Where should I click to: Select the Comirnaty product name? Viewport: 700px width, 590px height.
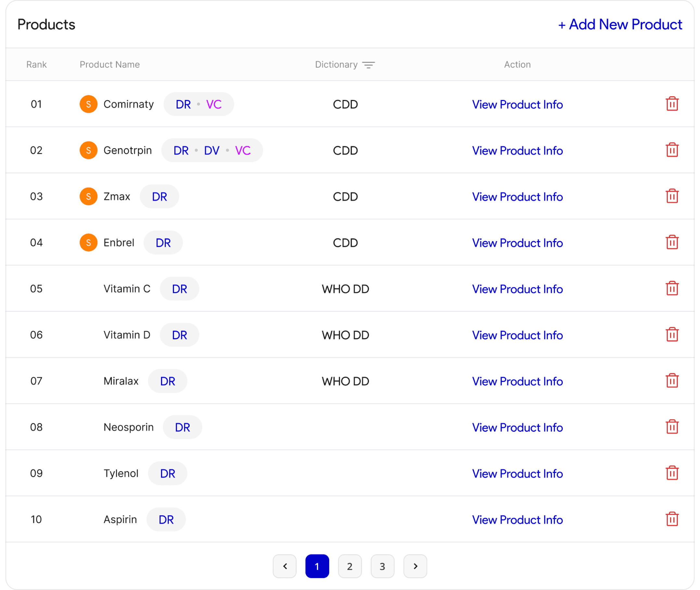point(129,104)
